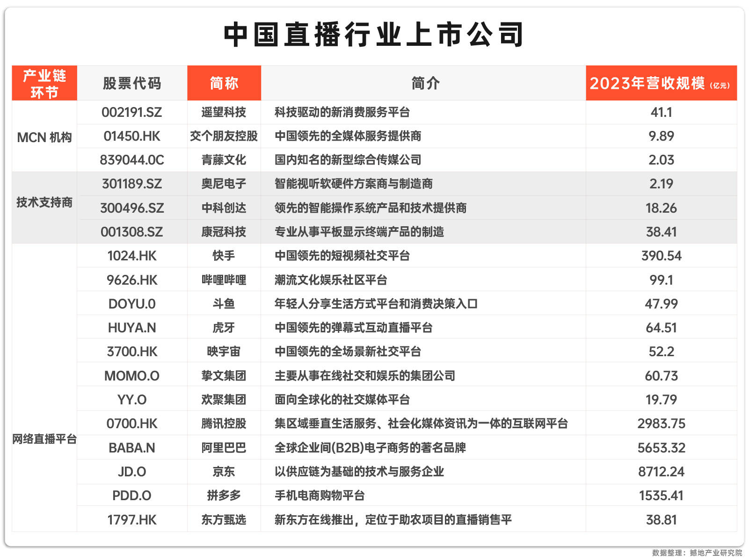This screenshot has height=560, width=749.
Task: Select the 网络直播平台 category cell
Action: click(44, 439)
